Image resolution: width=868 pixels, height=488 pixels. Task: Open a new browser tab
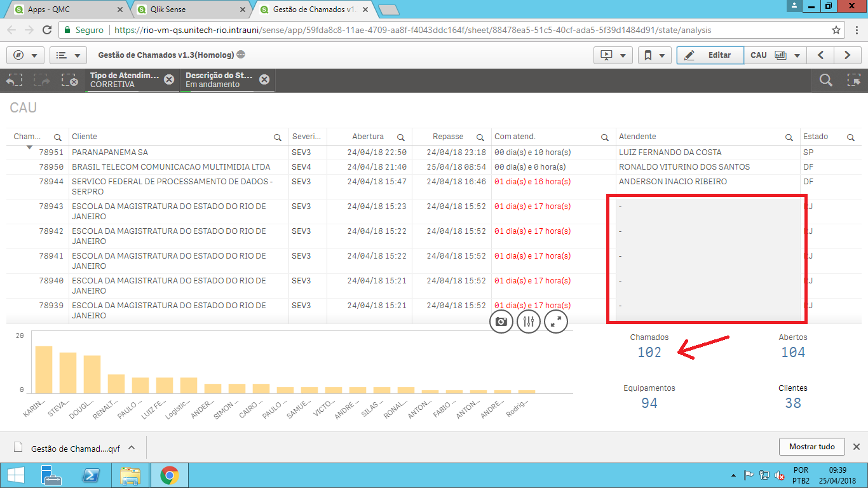388,10
